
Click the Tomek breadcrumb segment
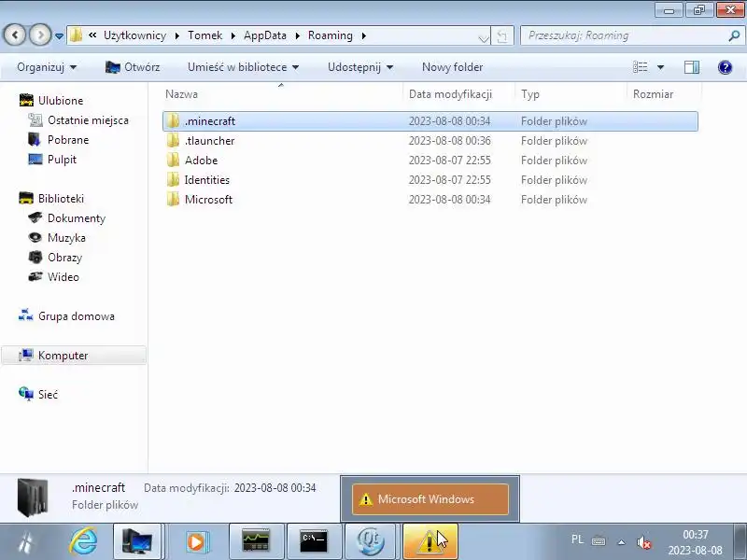pos(204,35)
